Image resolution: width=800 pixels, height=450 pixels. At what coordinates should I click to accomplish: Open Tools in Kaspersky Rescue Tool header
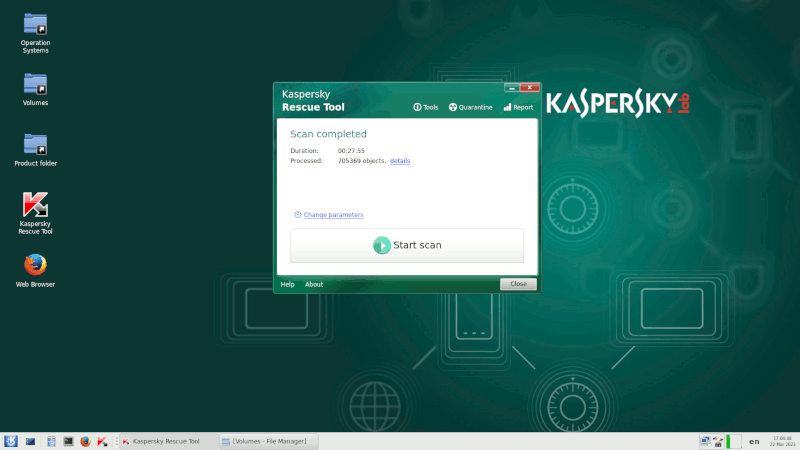(426, 107)
